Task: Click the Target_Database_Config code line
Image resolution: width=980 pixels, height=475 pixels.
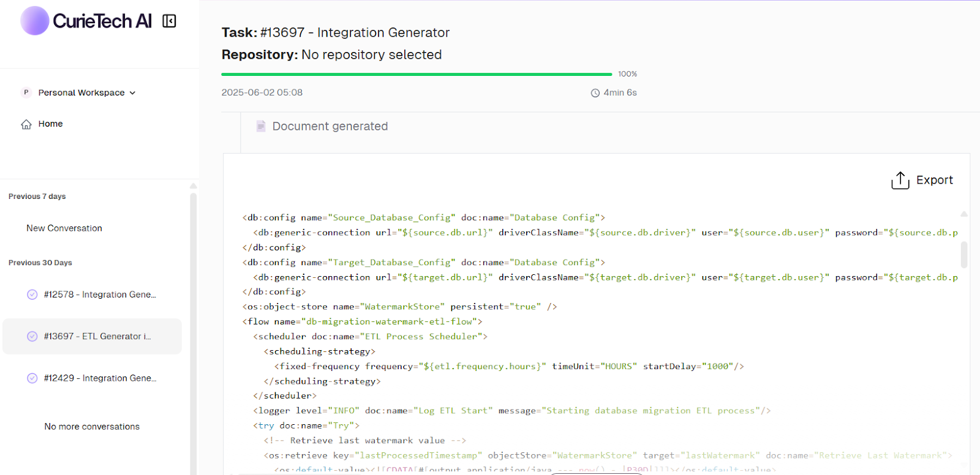Action: [x=424, y=262]
